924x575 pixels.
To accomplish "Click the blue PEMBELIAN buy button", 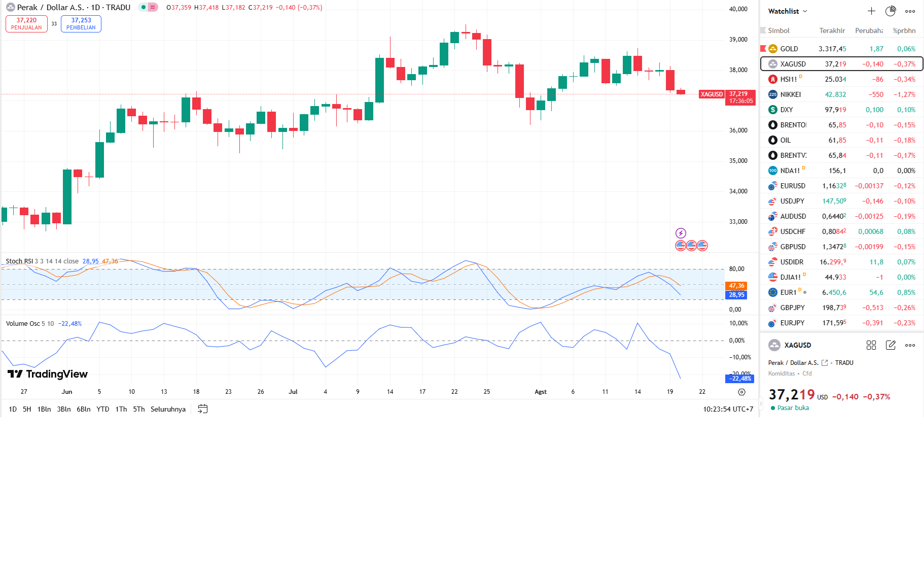I will pyautogui.click(x=81, y=24).
